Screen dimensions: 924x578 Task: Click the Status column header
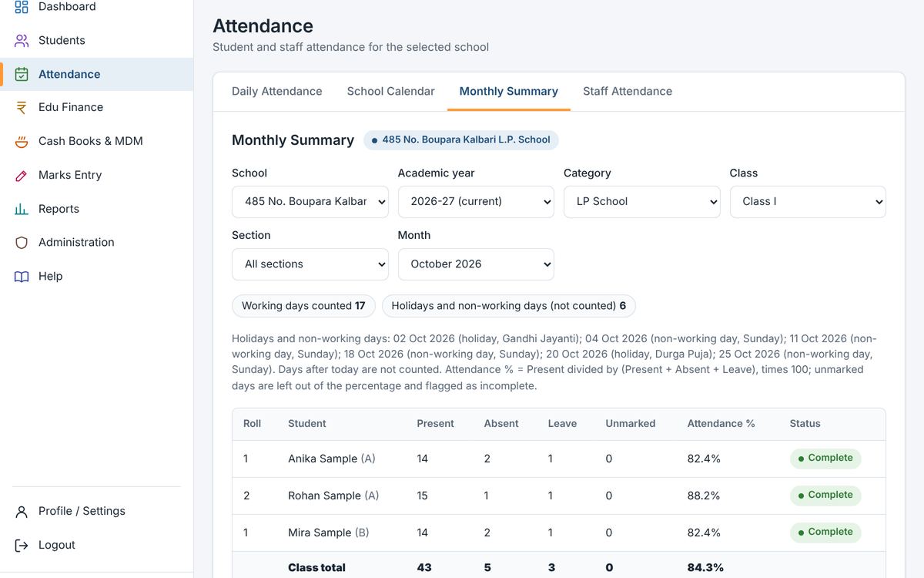click(805, 424)
